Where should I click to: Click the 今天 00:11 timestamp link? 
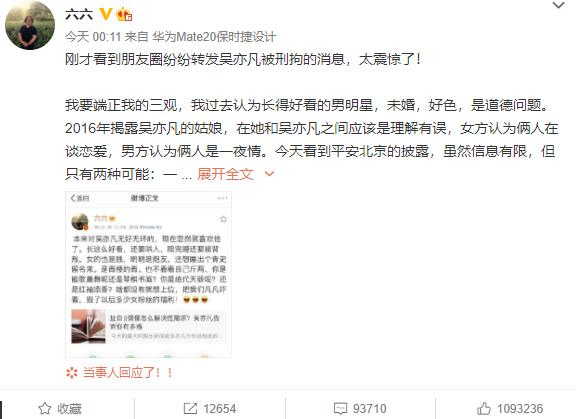pyautogui.click(x=93, y=36)
